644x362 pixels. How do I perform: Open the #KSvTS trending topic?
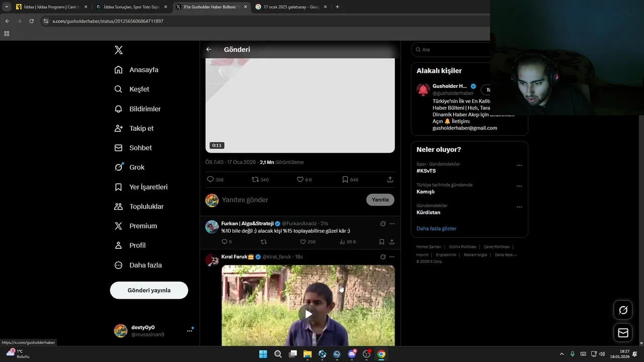pyautogui.click(x=426, y=171)
